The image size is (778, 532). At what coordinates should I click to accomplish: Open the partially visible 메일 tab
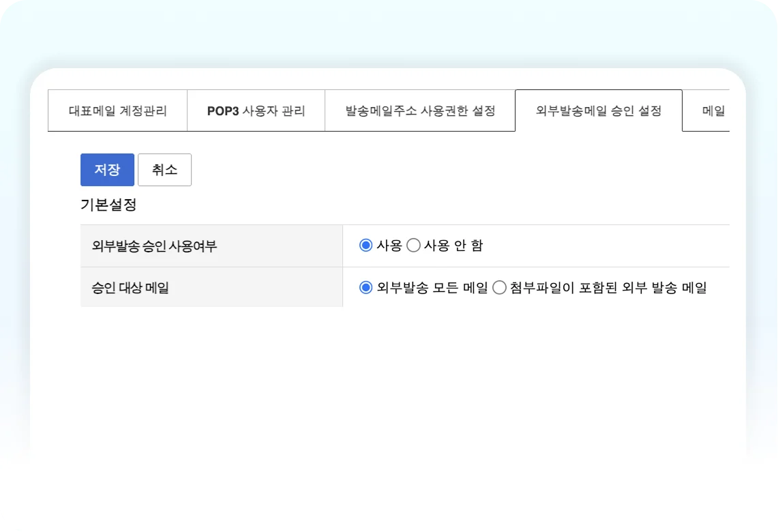point(713,110)
